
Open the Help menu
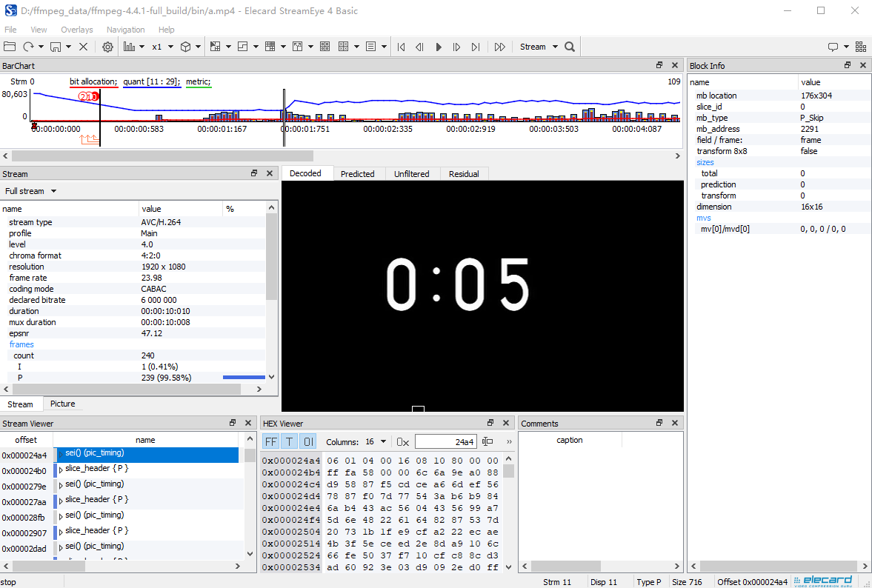pyautogui.click(x=166, y=30)
